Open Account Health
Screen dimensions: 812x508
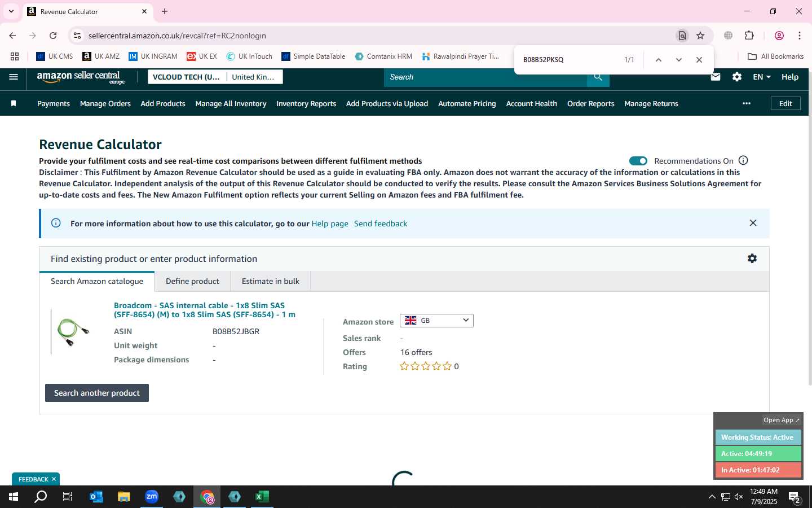[x=532, y=103]
